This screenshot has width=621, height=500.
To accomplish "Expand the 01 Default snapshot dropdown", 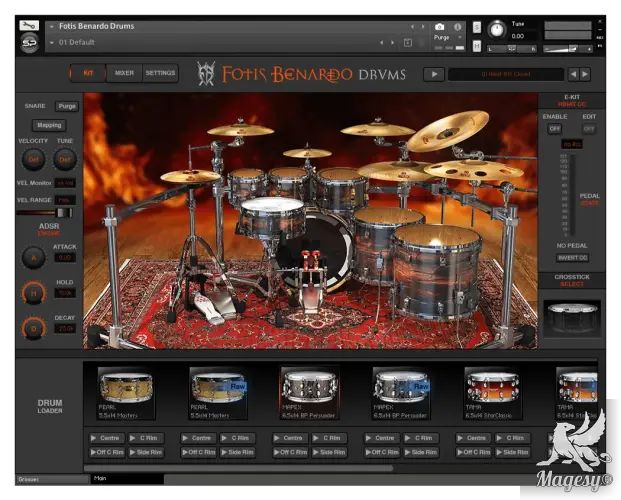I will [52, 42].
